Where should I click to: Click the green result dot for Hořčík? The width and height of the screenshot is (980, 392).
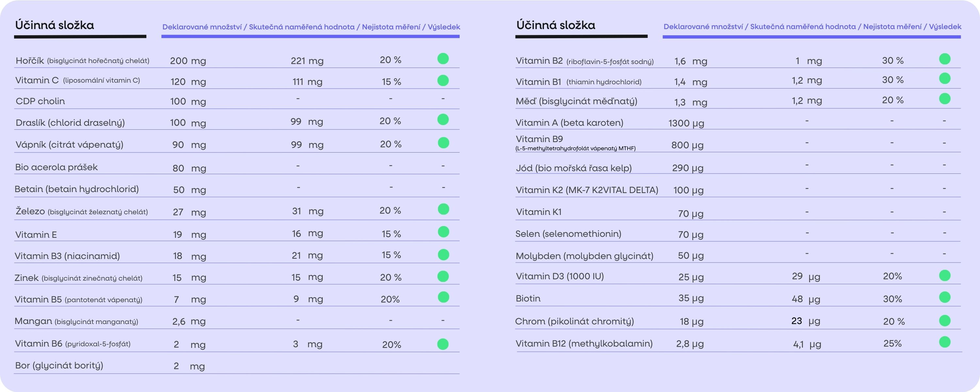click(x=443, y=58)
